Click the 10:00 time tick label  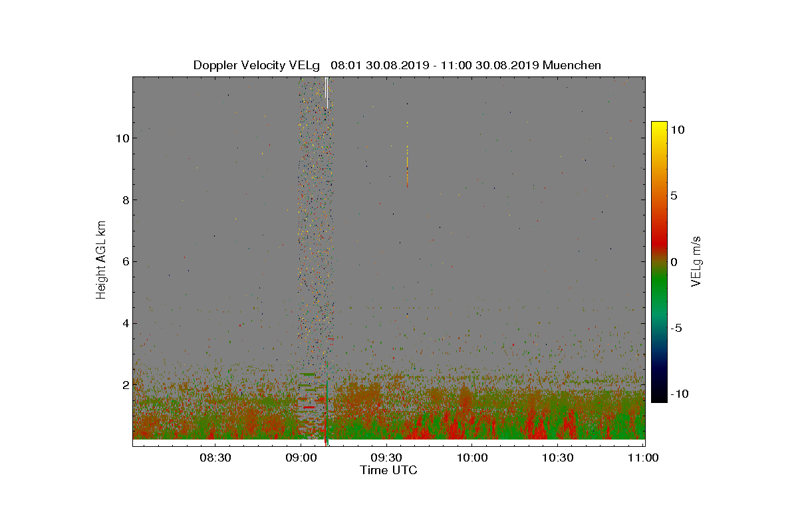[x=471, y=458]
